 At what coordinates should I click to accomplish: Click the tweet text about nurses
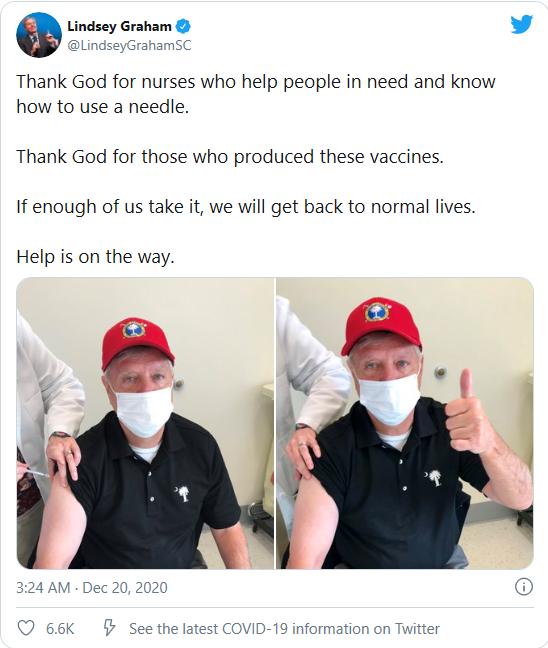[x=256, y=94]
